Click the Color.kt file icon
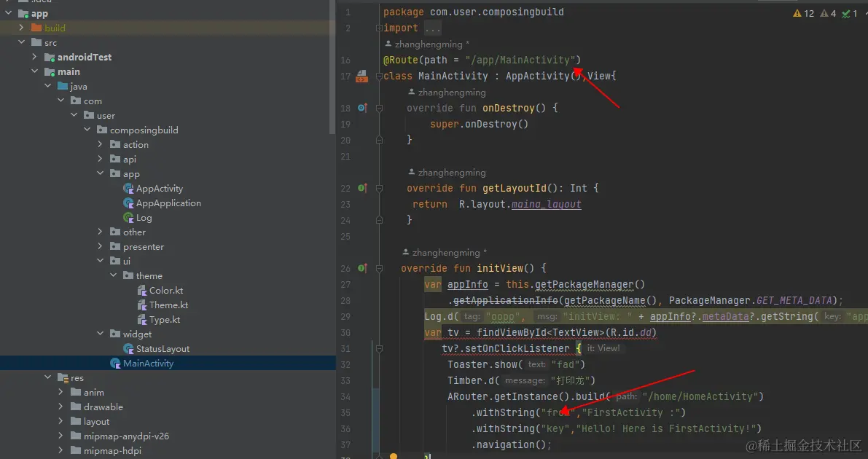Viewport: 868px width, 459px height. coord(141,291)
